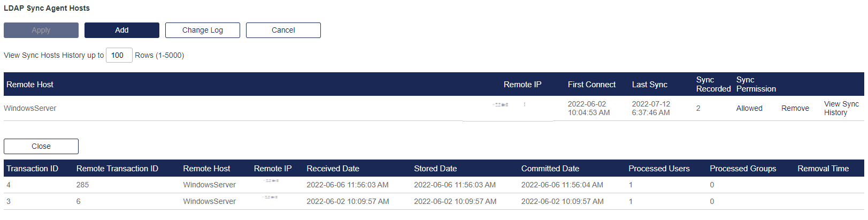The image size is (868, 220).
Task: Click the Transaction ID column header
Action: tap(32, 169)
